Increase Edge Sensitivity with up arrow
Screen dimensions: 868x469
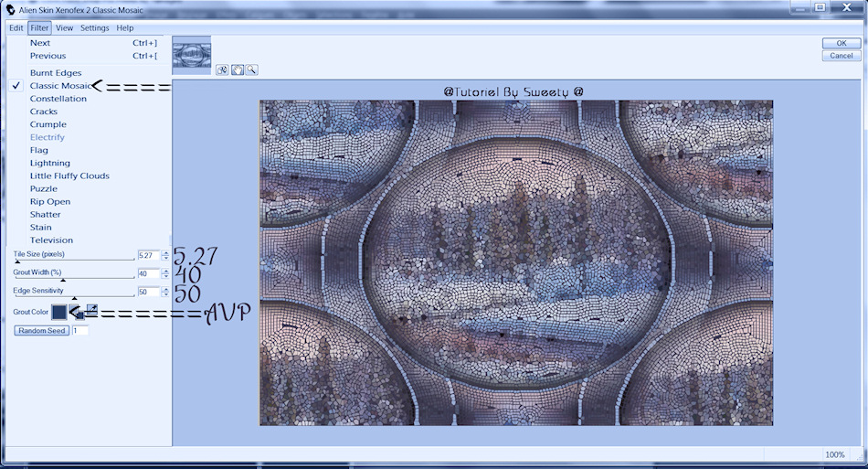[x=165, y=290]
